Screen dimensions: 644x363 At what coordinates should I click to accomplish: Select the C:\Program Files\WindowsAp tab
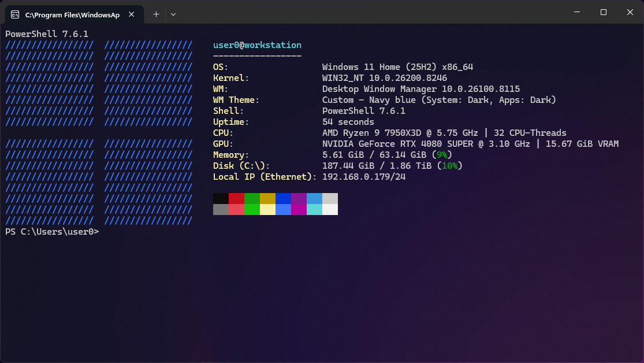75,15
